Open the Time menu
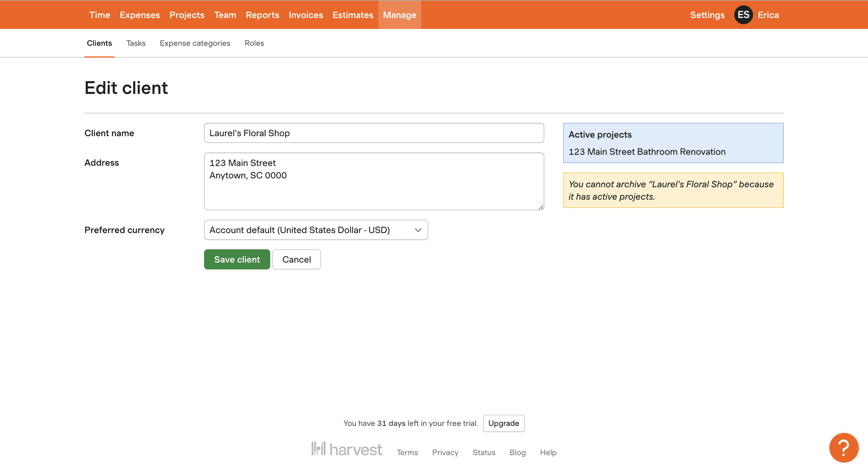868x472 pixels. point(100,15)
